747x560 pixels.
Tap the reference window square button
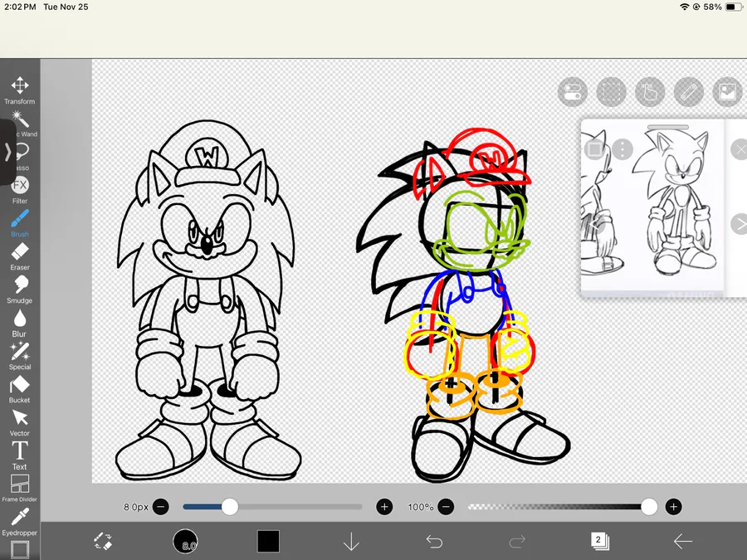[594, 149]
